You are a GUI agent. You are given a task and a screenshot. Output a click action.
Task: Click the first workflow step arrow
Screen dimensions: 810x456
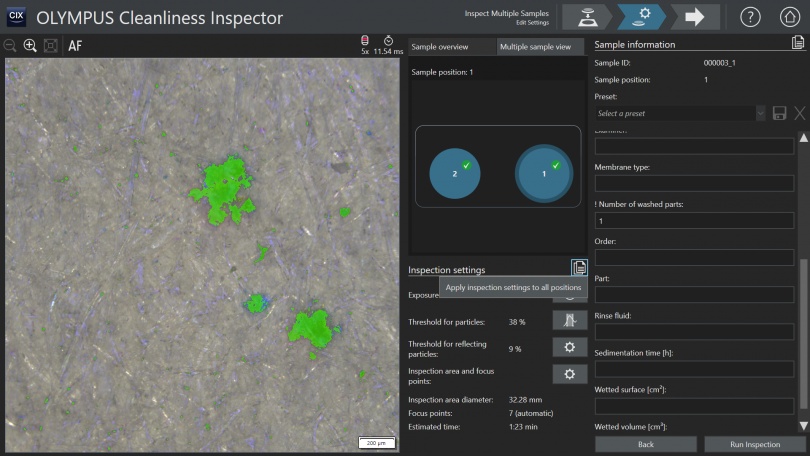(x=588, y=17)
